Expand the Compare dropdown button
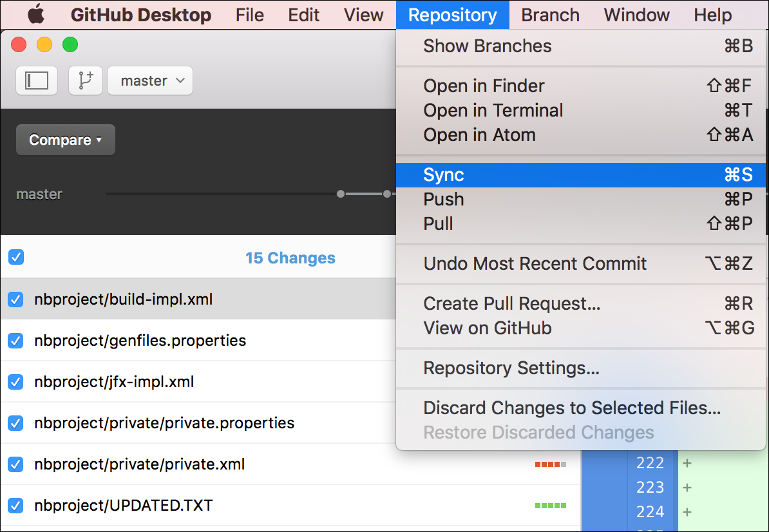Viewport: 769px width, 532px height. pos(66,140)
